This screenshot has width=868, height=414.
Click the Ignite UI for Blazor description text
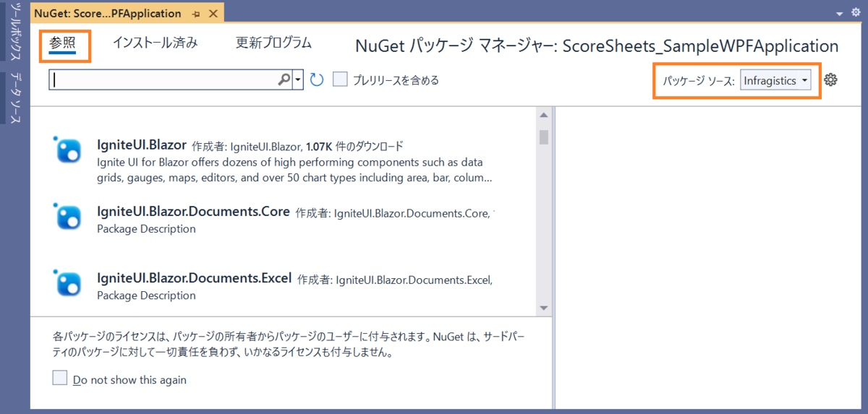point(295,170)
